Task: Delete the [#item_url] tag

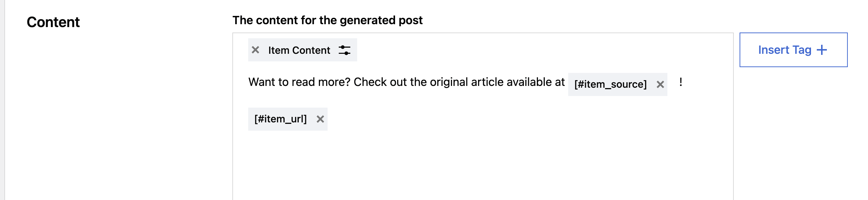Action: (x=320, y=119)
